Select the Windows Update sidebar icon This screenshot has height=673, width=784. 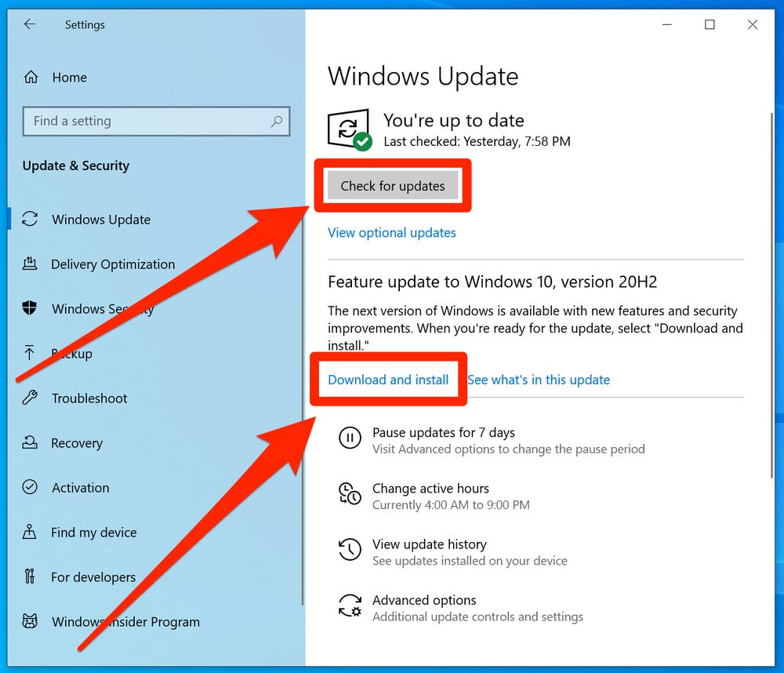click(x=29, y=220)
